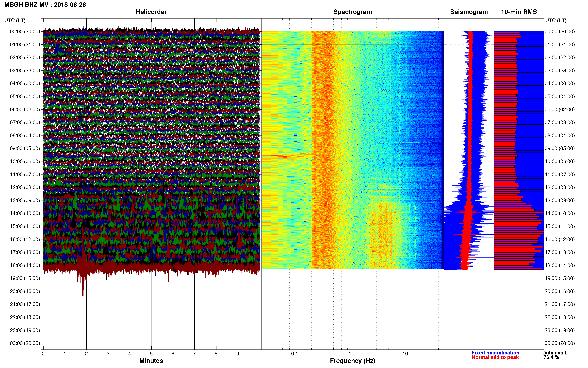The image size is (588, 368).
Task: Click the 9 tick on Minutes axis
Action: click(238, 354)
